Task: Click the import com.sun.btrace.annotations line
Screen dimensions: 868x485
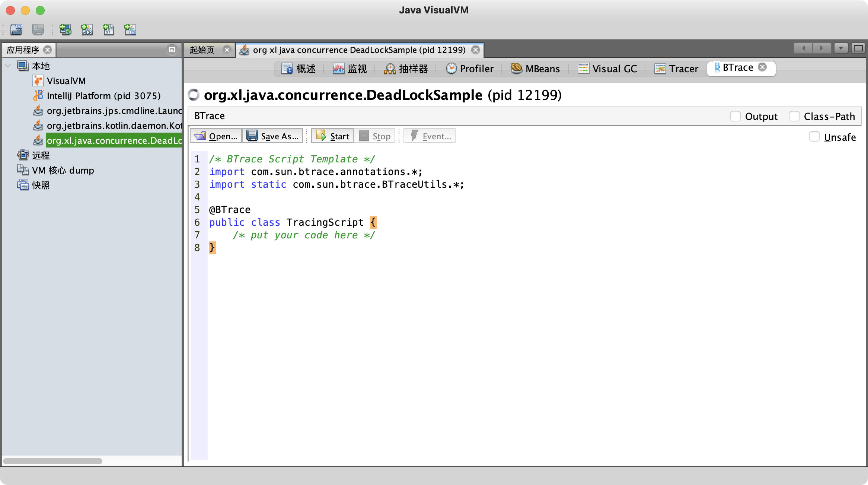Action: (x=316, y=172)
